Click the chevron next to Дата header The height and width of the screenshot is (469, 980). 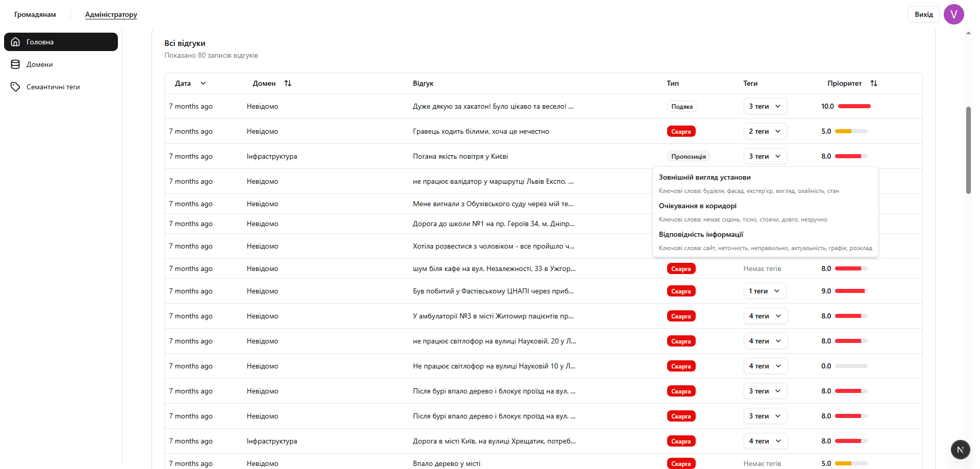(203, 83)
